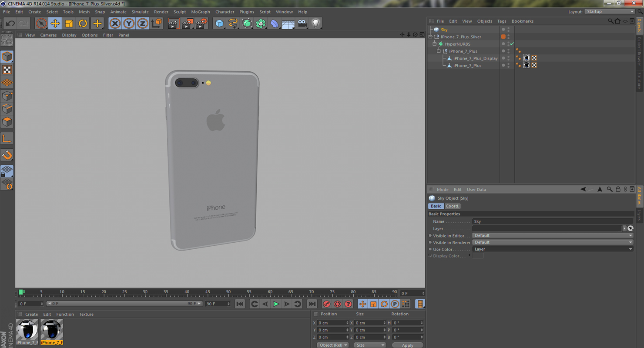Render the active view clapperboard icon
This screenshot has width=644, height=348.
tap(173, 23)
